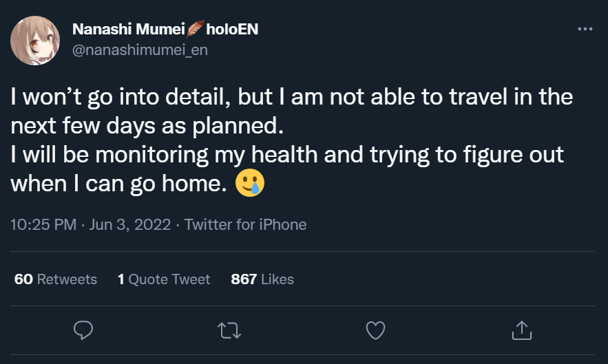Click the @nanashimumei_en handle
608x364 pixels.
[140, 50]
